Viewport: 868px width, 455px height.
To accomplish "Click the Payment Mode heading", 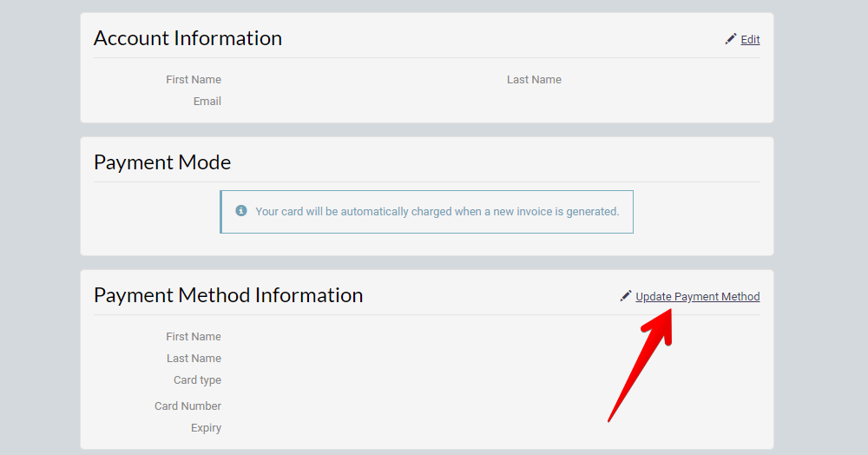I will [x=162, y=162].
